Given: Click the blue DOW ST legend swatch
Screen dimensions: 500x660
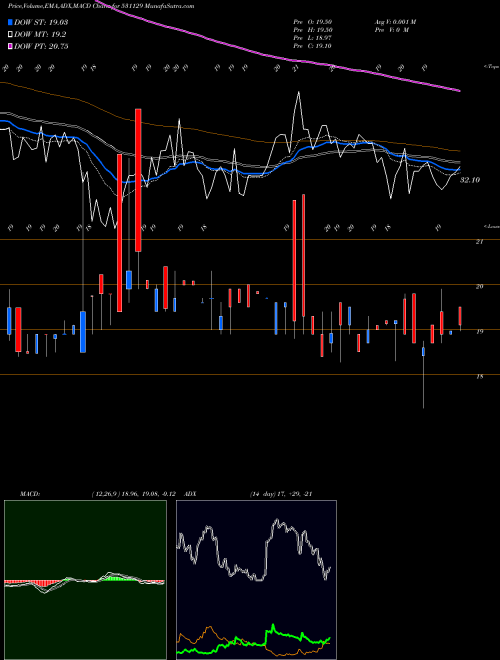Looking at the screenshot, I should 11,23.
